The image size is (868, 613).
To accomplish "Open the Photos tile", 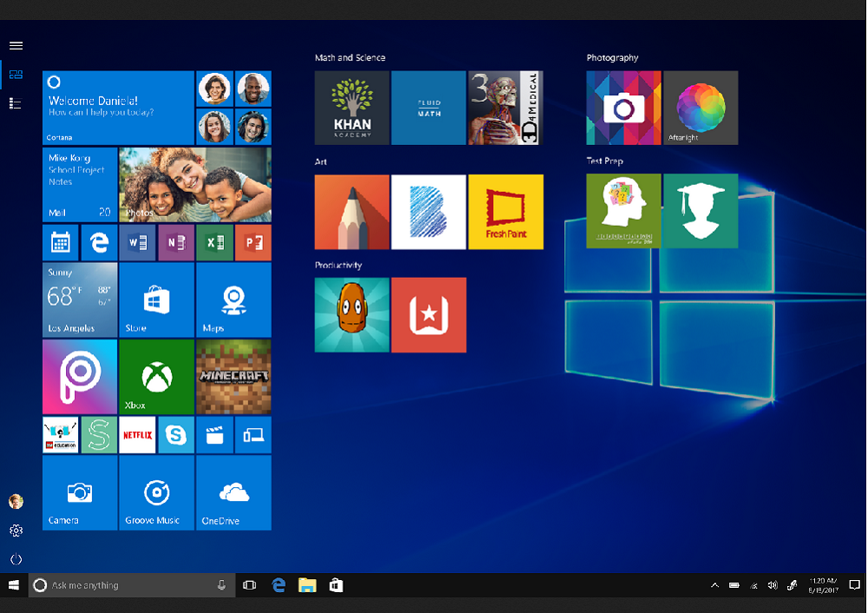I will pos(194,184).
